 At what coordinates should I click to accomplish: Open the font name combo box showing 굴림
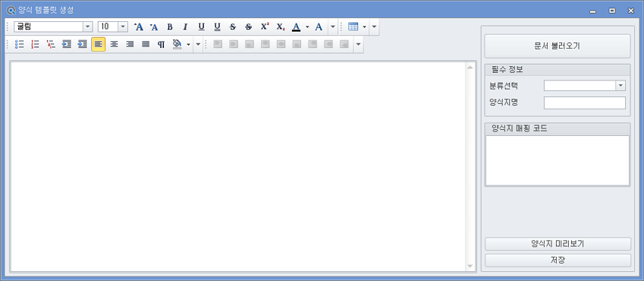click(x=53, y=27)
